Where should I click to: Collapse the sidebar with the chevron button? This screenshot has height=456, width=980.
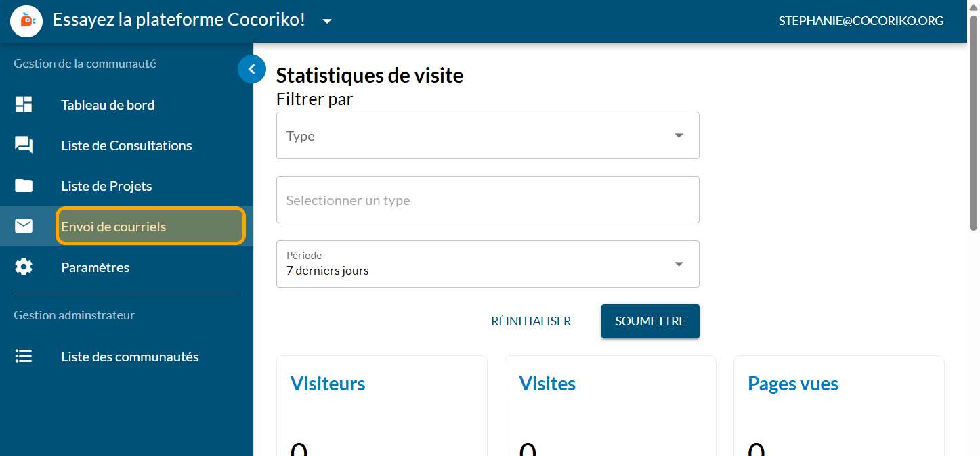point(252,69)
